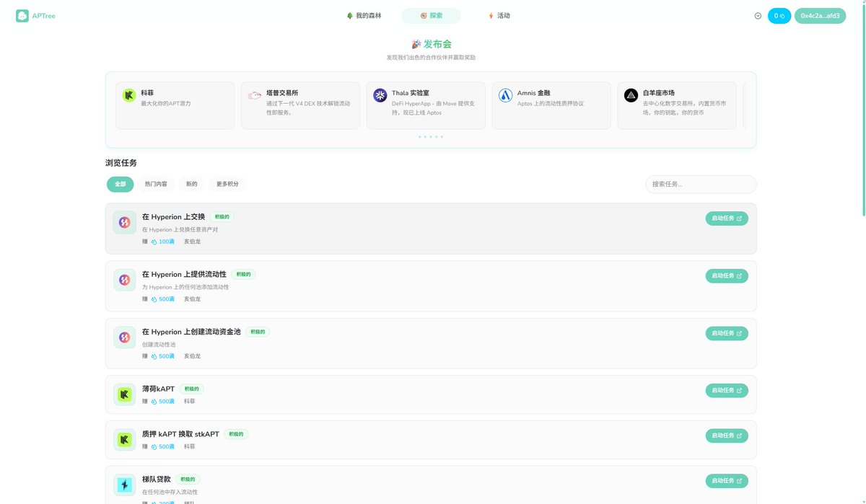Viewport: 866px width, 504px height.
Task: Click the first carousel pagination dot
Action: pyautogui.click(x=419, y=136)
